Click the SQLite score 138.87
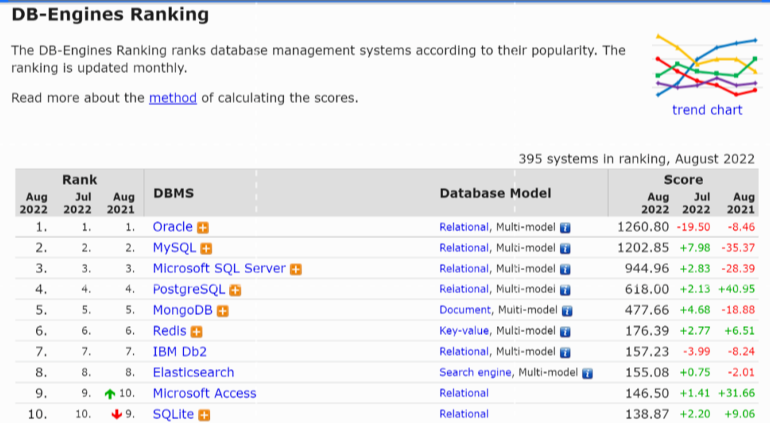Image resolution: width=770 pixels, height=423 pixels. click(x=647, y=414)
